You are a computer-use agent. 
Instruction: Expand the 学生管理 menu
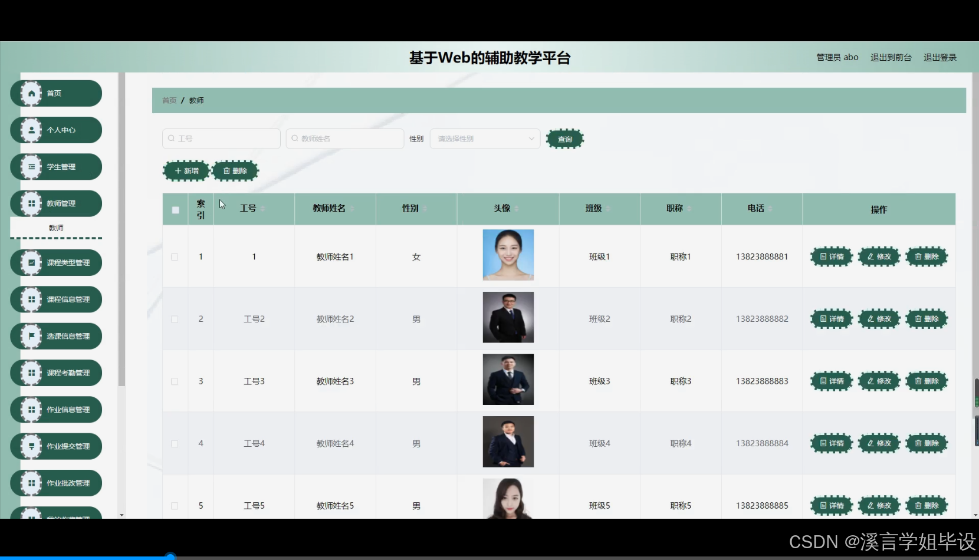click(x=56, y=167)
